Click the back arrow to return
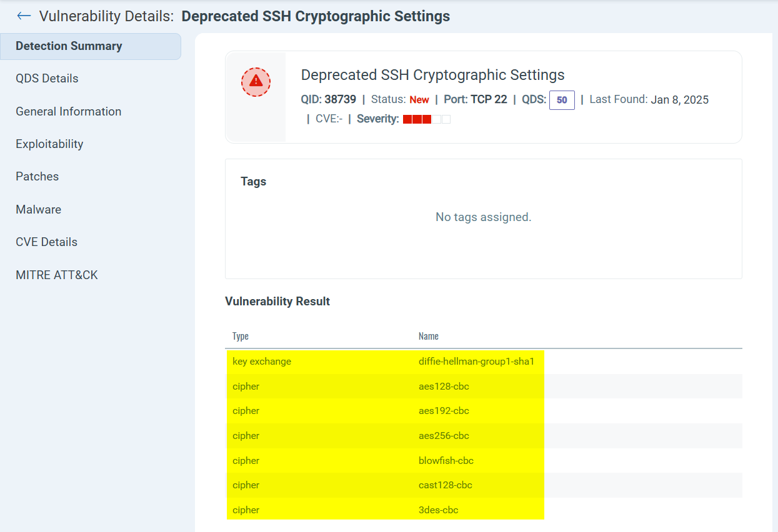Viewport: 778px width, 532px height. coord(24,16)
